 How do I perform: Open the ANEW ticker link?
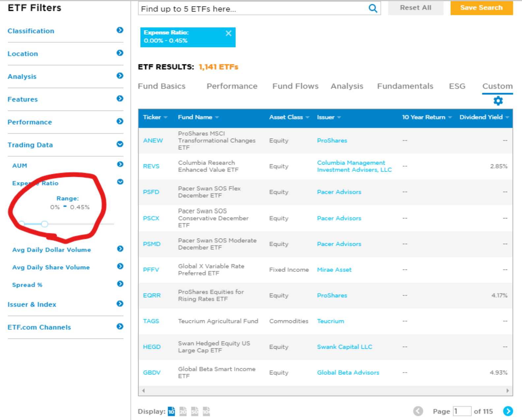pos(153,141)
